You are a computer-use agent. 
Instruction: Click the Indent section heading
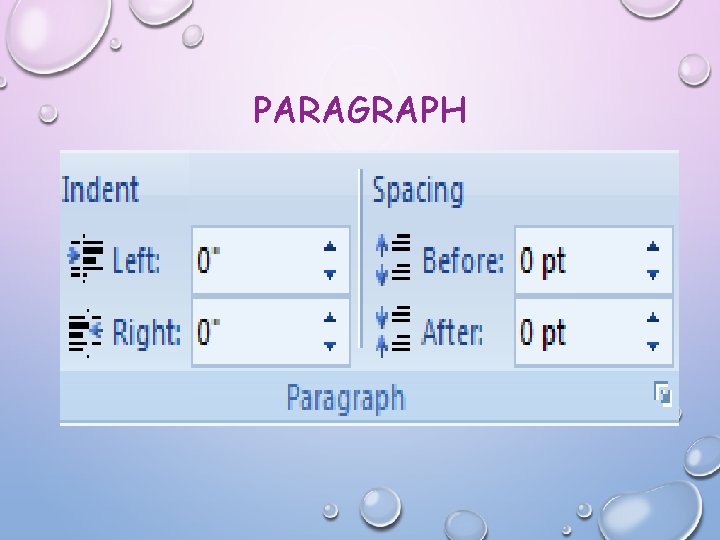(x=100, y=189)
